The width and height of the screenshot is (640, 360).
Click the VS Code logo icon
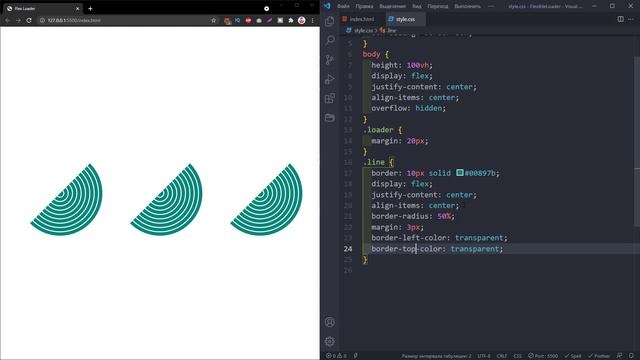[327, 6]
